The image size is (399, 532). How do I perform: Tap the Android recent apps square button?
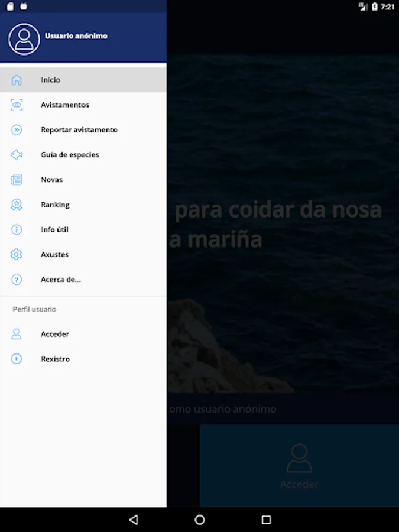[x=267, y=520]
